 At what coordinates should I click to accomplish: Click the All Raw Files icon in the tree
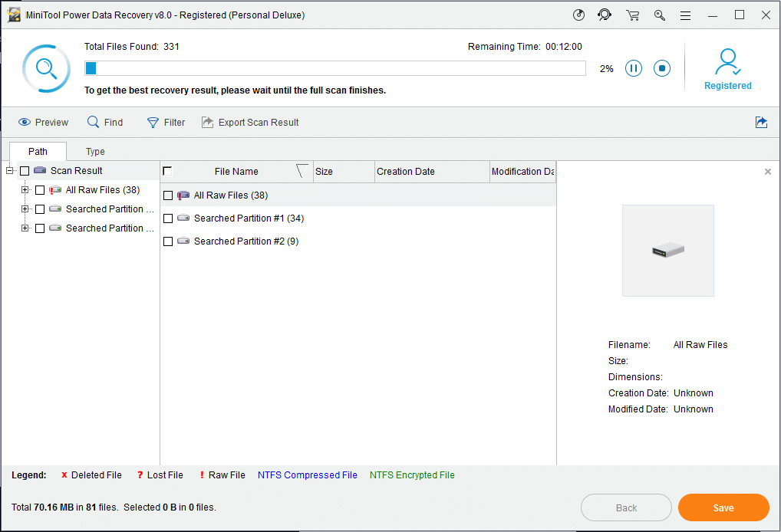pyautogui.click(x=55, y=189)
